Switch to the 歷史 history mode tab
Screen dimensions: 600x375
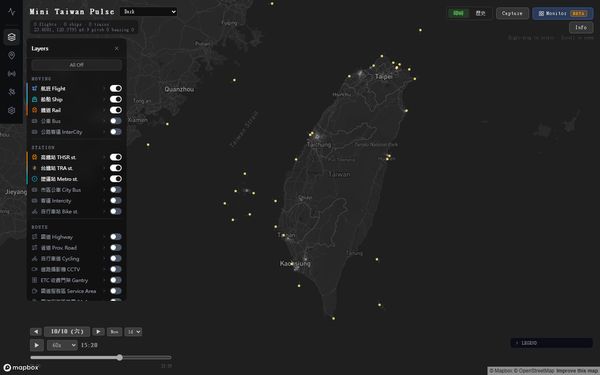pos(481,13)
